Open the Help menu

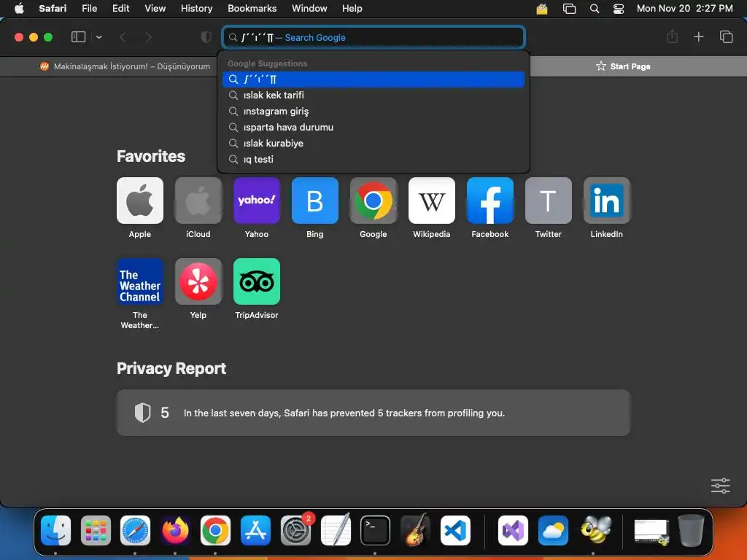(352, 9)
